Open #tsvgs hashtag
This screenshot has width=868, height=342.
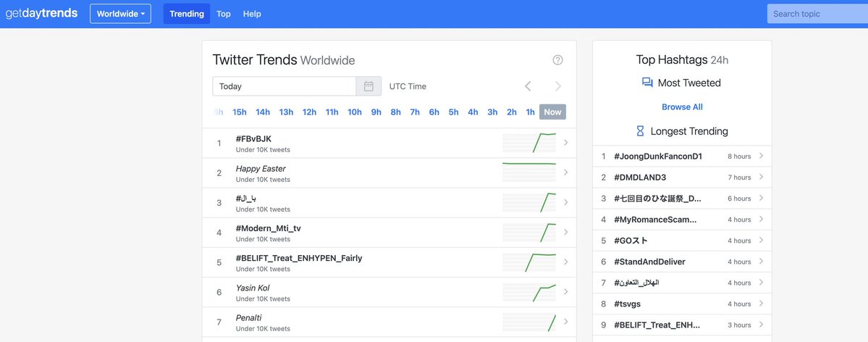click(x=627, y=304)
